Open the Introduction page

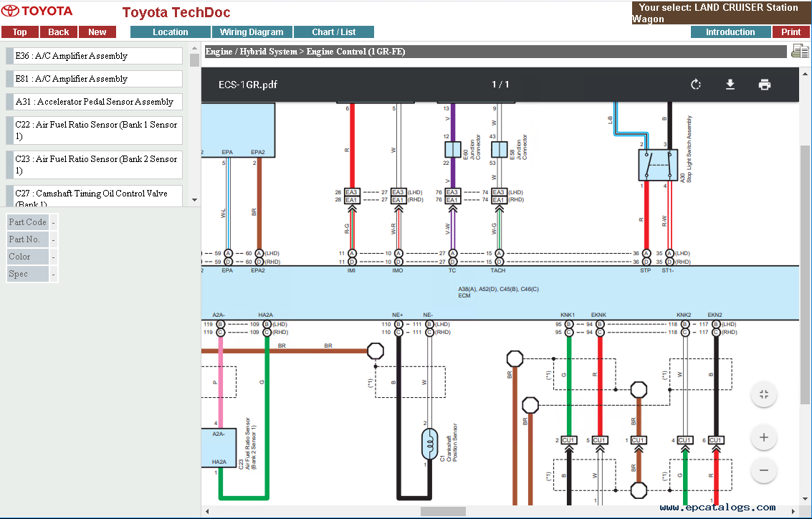(730, 32)
